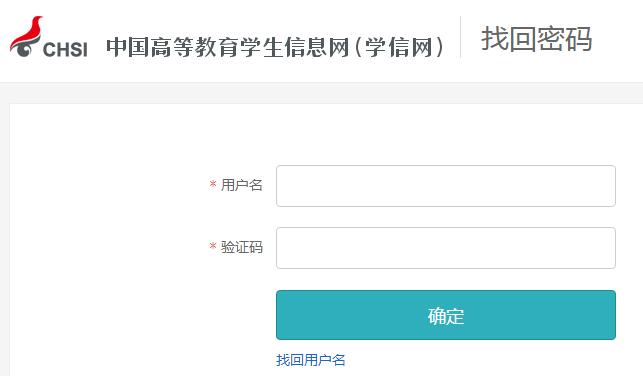Click the red asterisk beside 验证码
This screenshot has width=643, height=376.
213,246
